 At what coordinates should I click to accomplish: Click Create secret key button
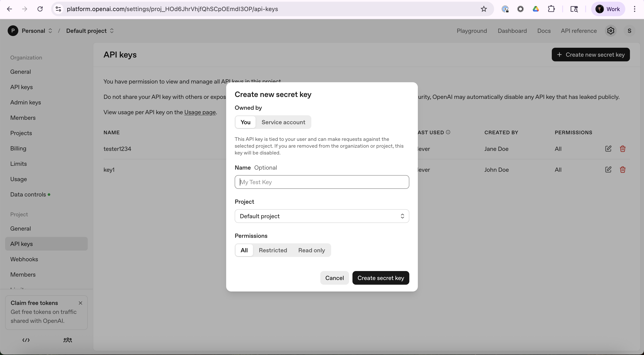click(381, 278)
